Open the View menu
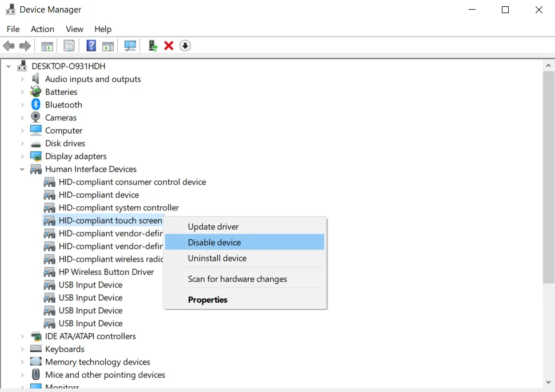The width and height of the screenshot is (555, 392). (x=75, y=29)
